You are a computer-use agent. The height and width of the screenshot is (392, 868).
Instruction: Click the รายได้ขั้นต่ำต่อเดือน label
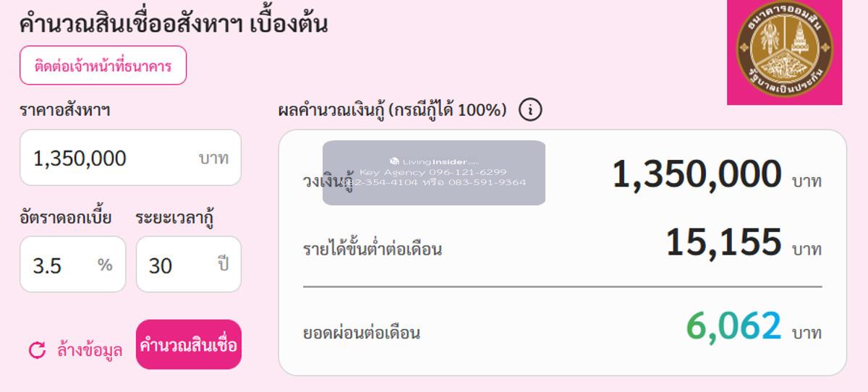[373, 250]
